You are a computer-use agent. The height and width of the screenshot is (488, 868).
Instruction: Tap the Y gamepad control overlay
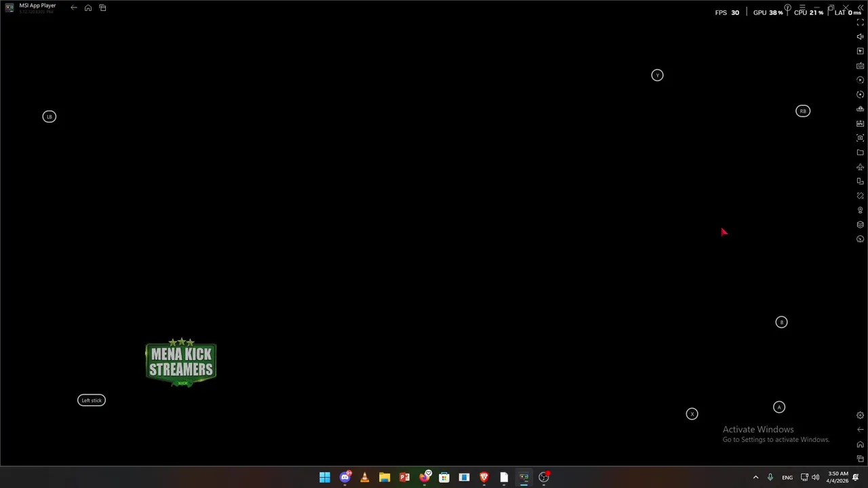pos(657,75)
